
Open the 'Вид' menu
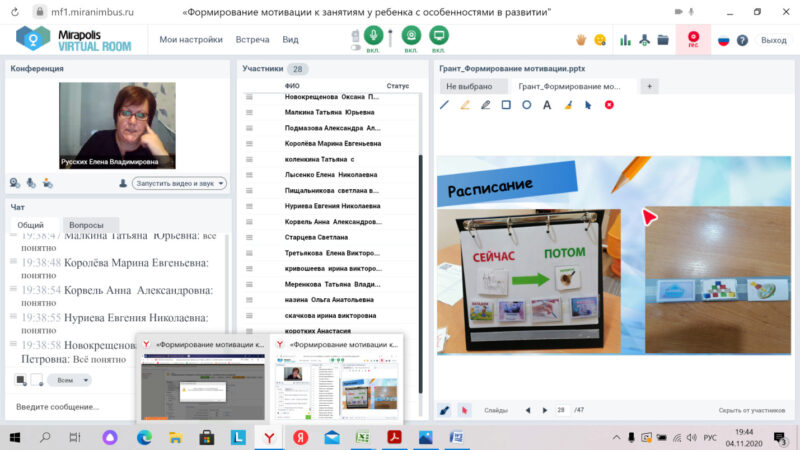pos(290,40)
